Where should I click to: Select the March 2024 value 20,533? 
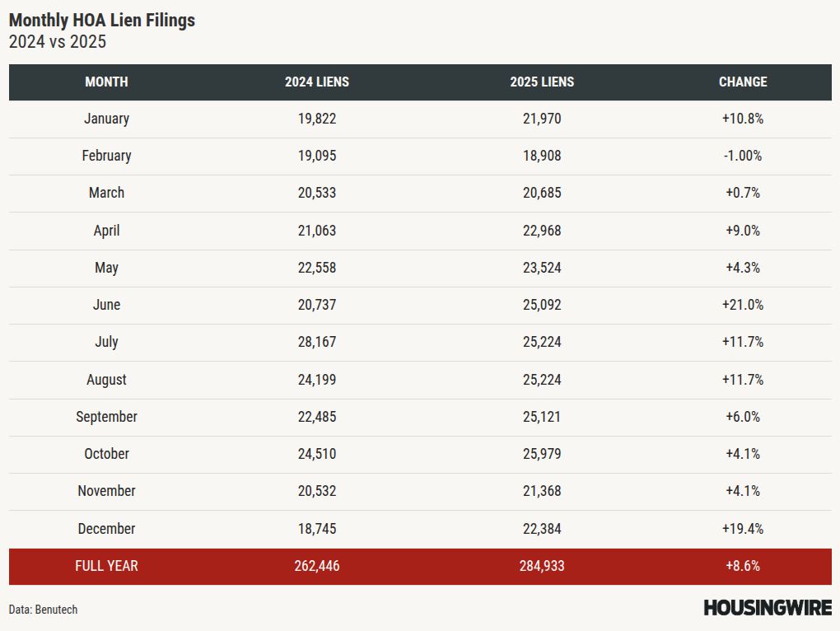(x=317, y=193)
